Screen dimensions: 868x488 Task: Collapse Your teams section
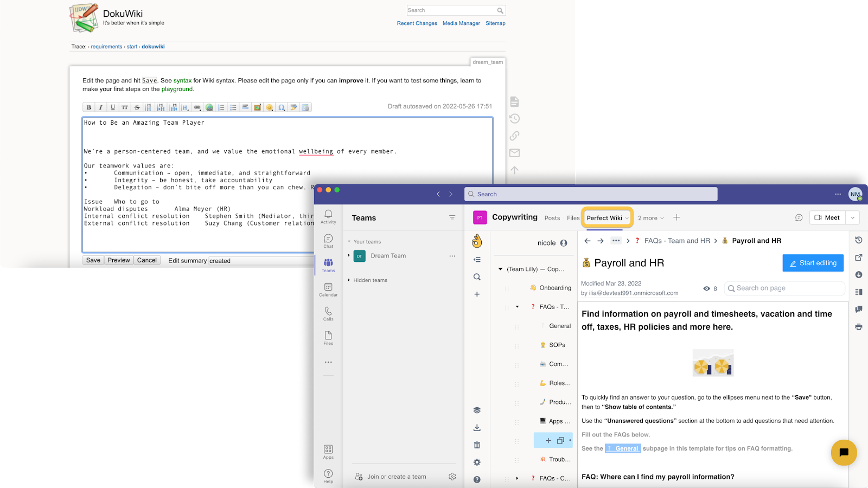click(349, 242)
